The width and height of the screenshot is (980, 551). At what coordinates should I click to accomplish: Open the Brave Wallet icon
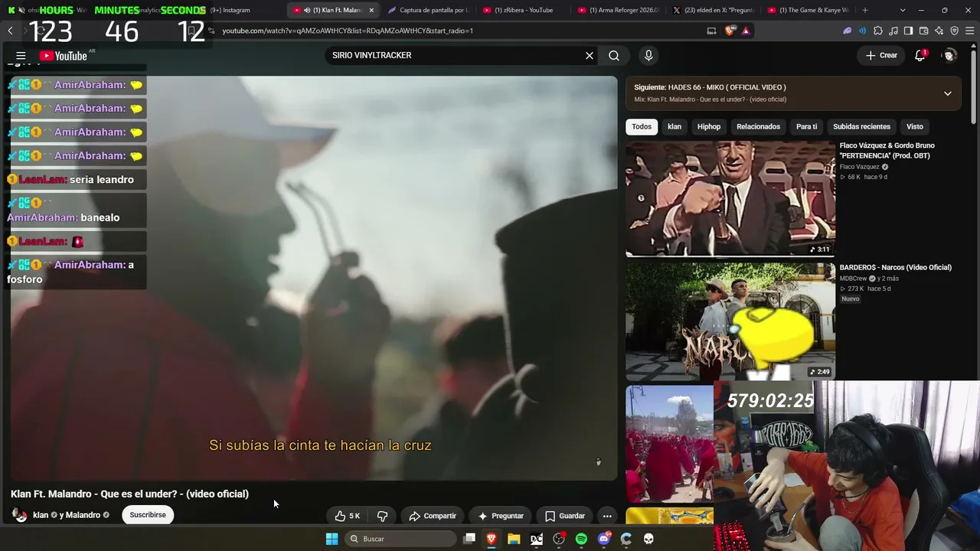coord(923,31)
